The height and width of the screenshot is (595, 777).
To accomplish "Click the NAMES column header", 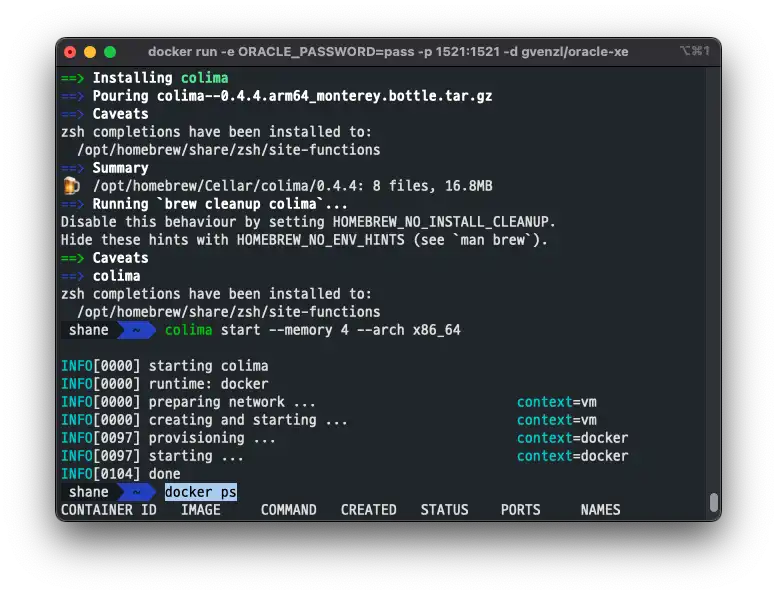I will (601, 510).
